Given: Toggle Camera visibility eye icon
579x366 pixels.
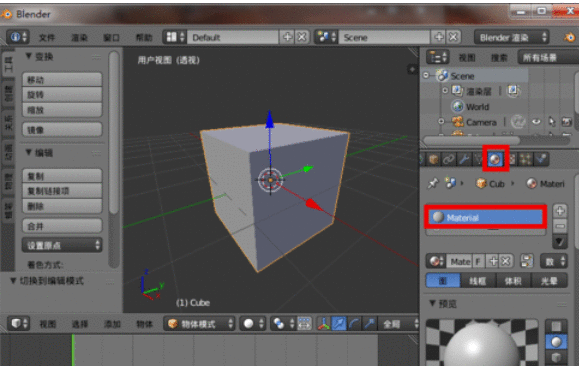Looking at the screenshot, I should (536, 122).
